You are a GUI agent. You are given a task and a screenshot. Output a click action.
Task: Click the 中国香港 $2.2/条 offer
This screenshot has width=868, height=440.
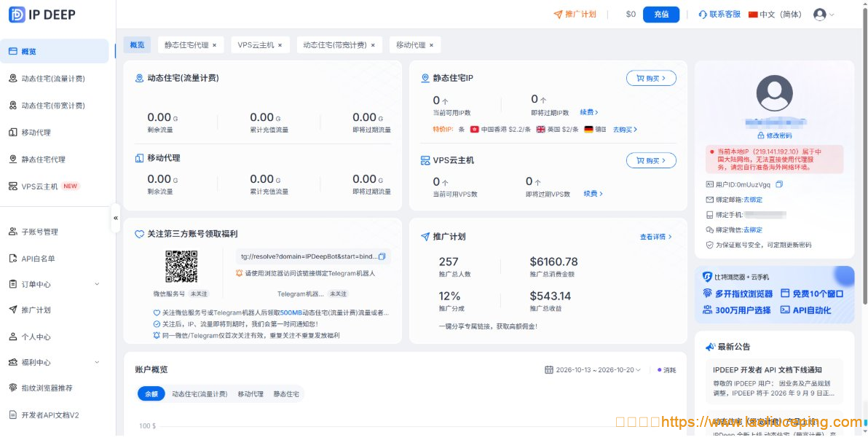[x=500, y=130]
